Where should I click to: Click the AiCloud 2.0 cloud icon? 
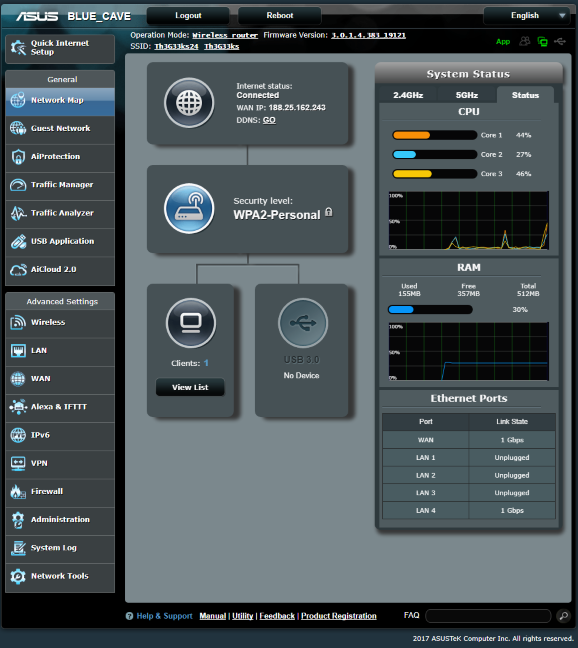18,269
